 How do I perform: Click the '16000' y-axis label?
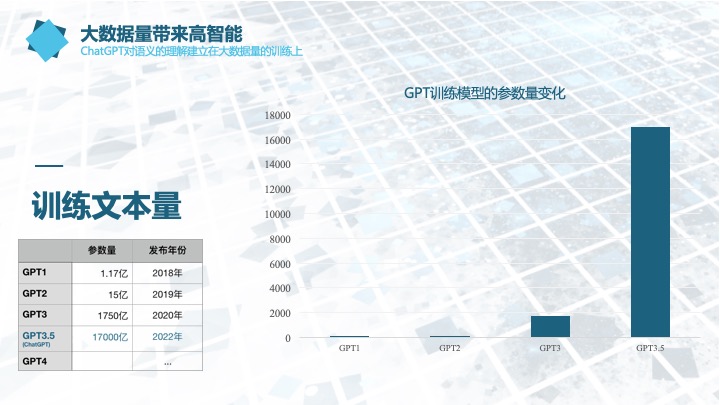tap(277, 140)
